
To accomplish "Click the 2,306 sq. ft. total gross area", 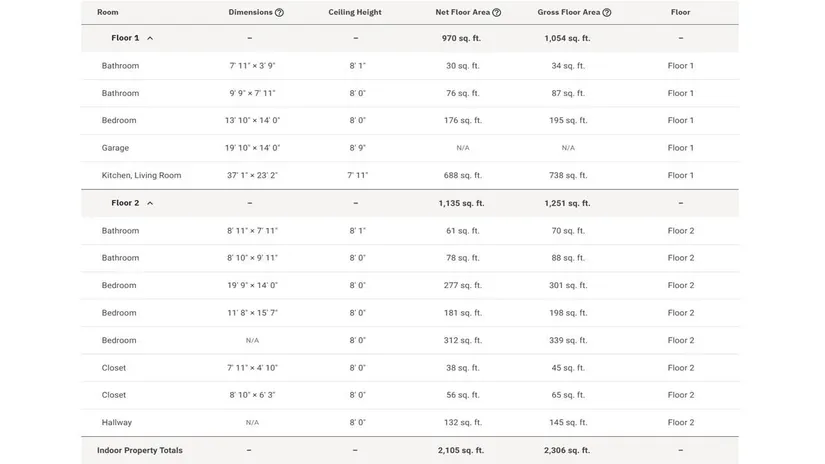I will (x=567, y=451).
